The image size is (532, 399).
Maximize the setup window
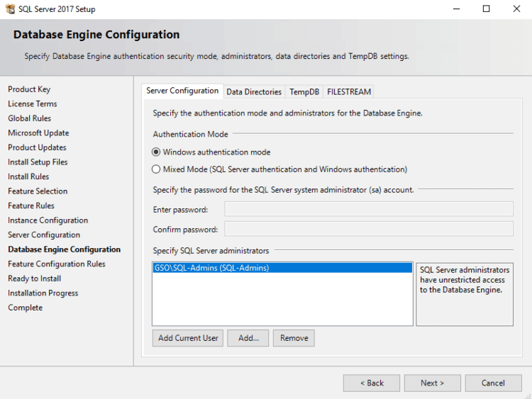tap(486, 9)
